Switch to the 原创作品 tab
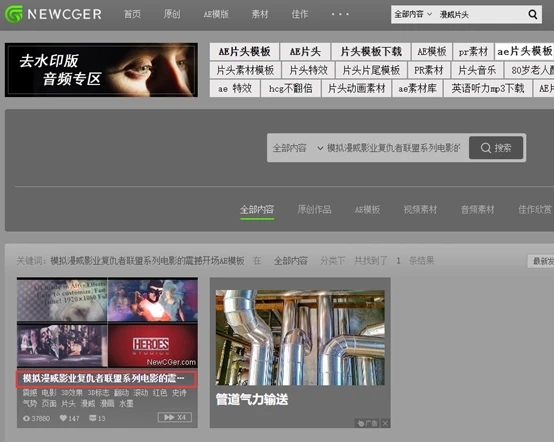555x443 pixels. (x=314, y=209)
